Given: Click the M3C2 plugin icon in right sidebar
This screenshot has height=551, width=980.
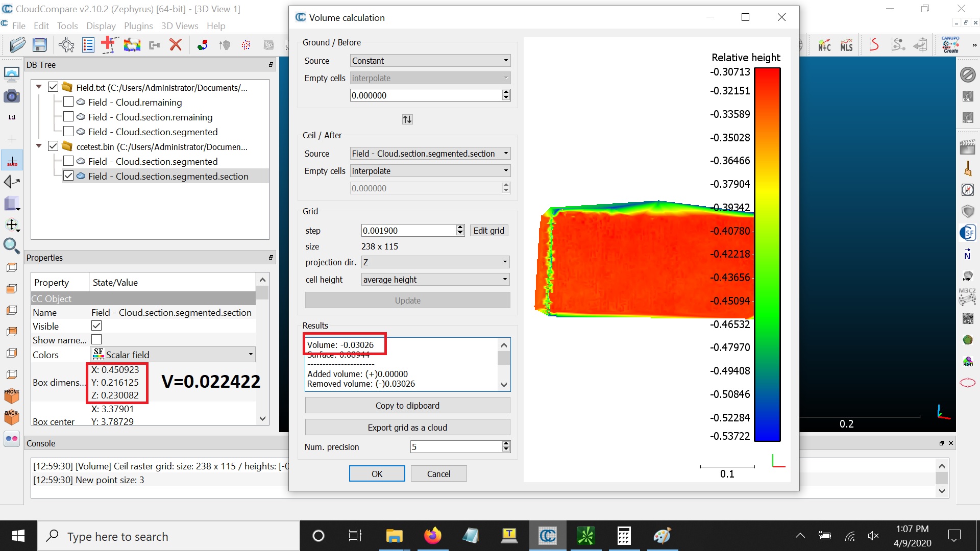Looking at the screenshot, I should (x=967, y=296).
